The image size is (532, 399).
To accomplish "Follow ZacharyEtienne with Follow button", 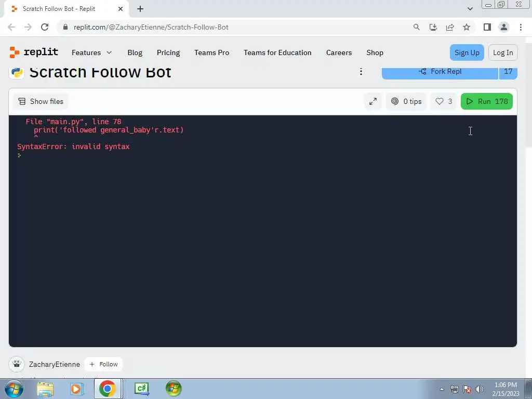I will [103, 364].
